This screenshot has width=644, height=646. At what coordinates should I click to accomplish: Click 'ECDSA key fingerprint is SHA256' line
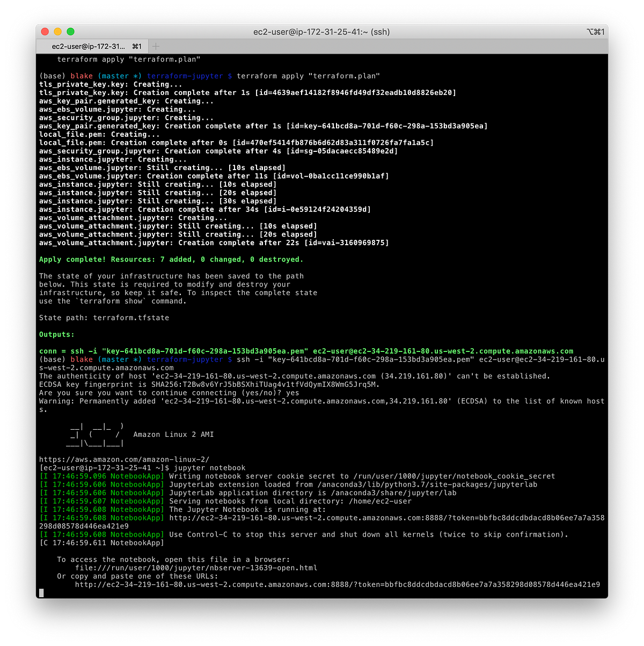click(209, 384)
